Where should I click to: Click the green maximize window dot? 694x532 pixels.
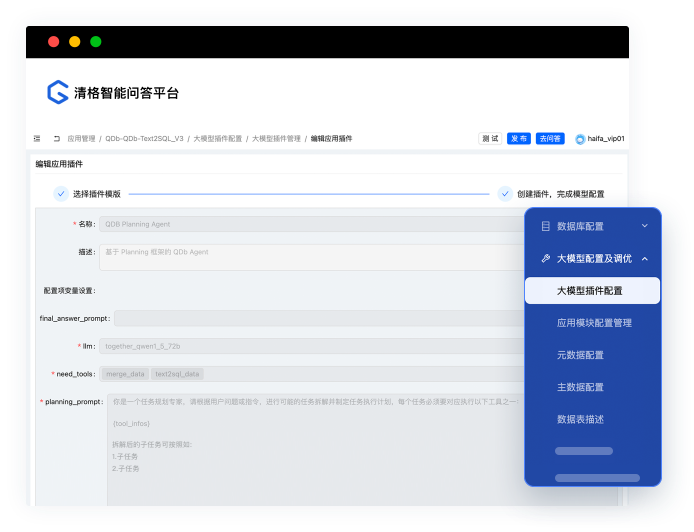[96, 42]
